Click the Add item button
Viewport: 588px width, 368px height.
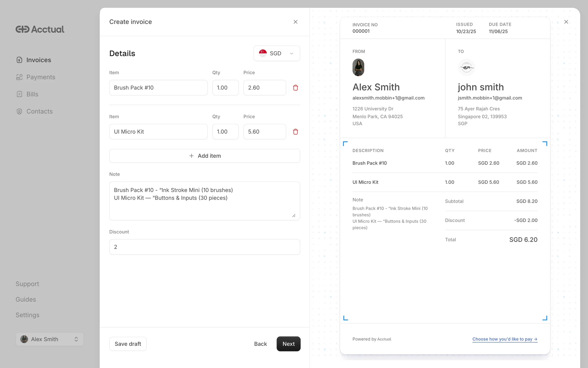pos(205,156)
